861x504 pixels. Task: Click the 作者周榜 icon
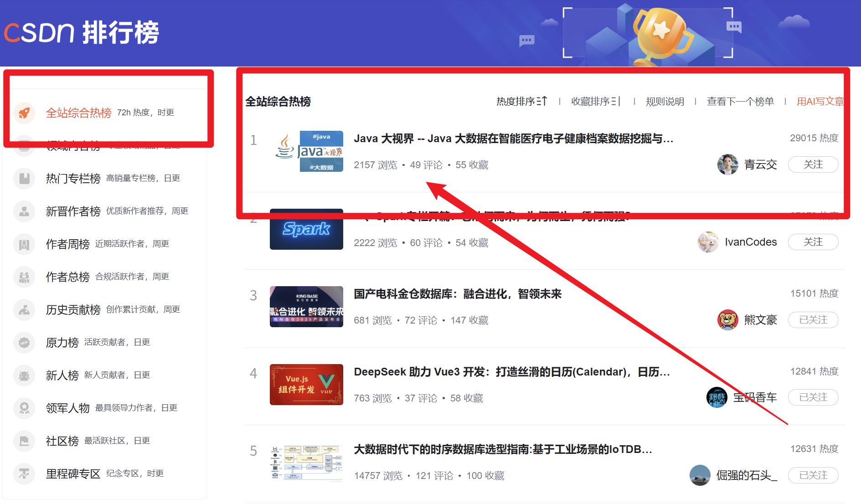[x=24, y=244]
